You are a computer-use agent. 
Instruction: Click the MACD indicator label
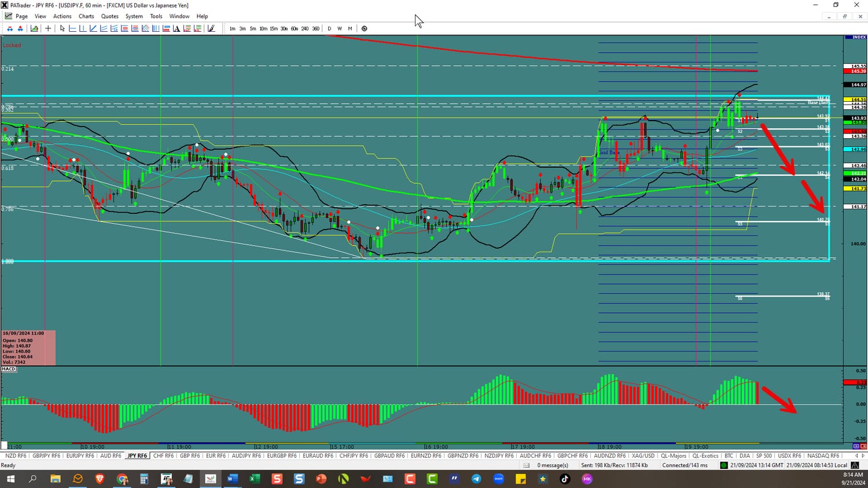click(x=9, y=369)
